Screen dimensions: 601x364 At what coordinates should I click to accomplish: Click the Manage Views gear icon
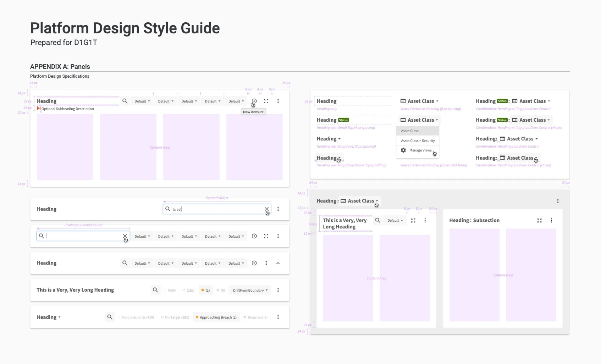403,150
